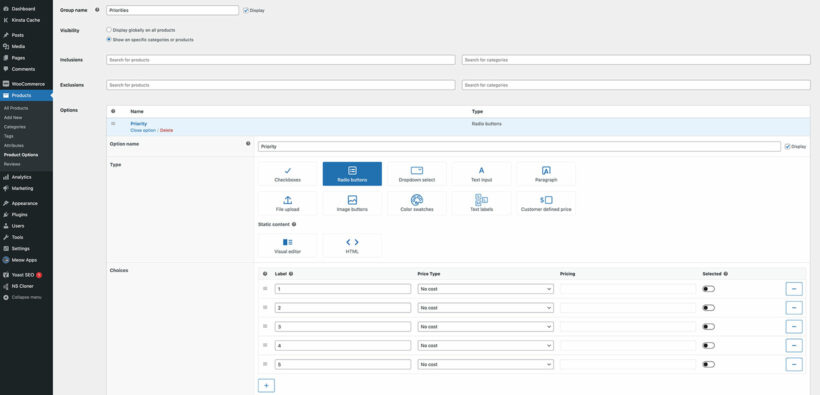Select the HTML static content type
The image size is (820, 395).
point(352,245)
